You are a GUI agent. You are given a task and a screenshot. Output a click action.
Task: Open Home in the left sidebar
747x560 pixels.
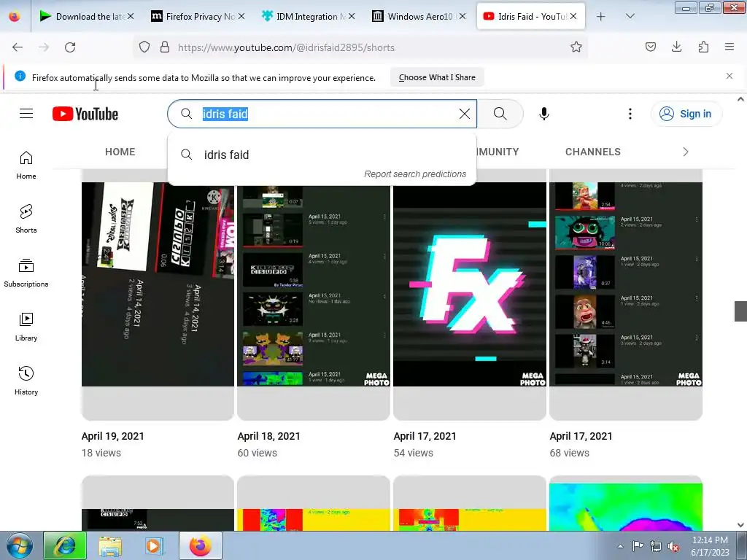click(26, 165)
